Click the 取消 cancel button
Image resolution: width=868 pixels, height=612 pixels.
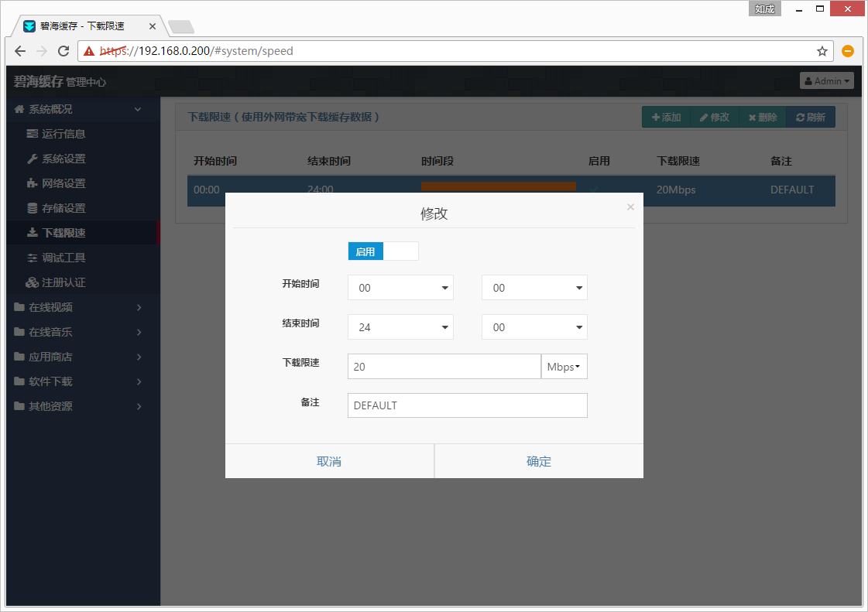[x=329, y=461]
